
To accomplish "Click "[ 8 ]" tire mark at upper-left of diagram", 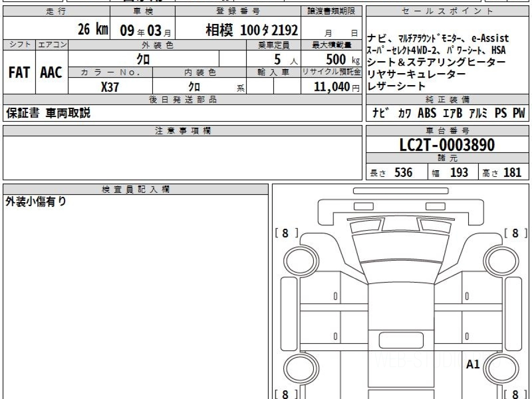I will [286, 233].
